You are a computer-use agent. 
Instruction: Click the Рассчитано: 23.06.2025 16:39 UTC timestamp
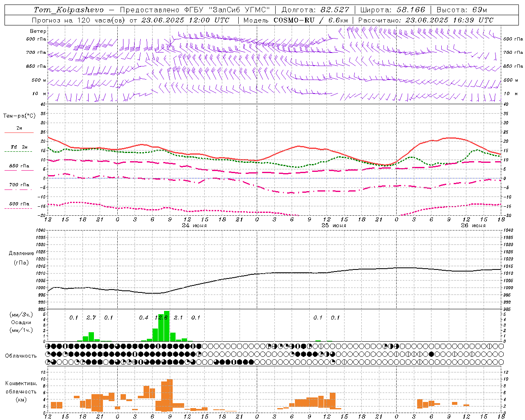click(426, 20)
